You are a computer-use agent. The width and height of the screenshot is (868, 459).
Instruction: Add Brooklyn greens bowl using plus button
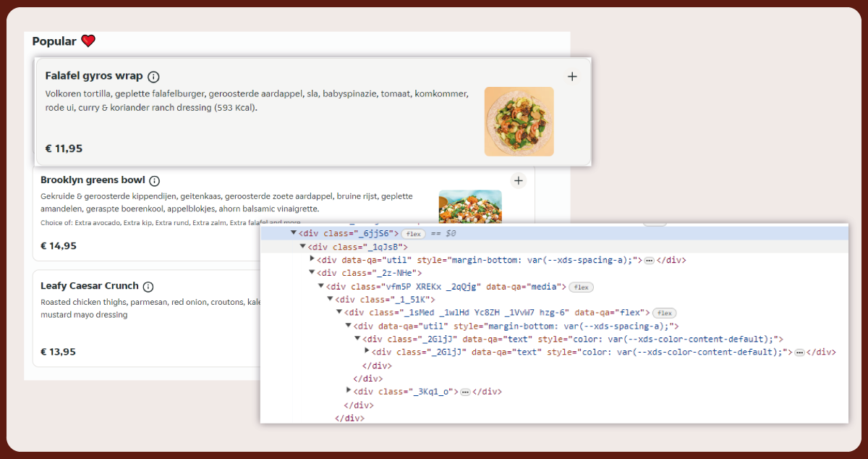(x=518, y=180)
